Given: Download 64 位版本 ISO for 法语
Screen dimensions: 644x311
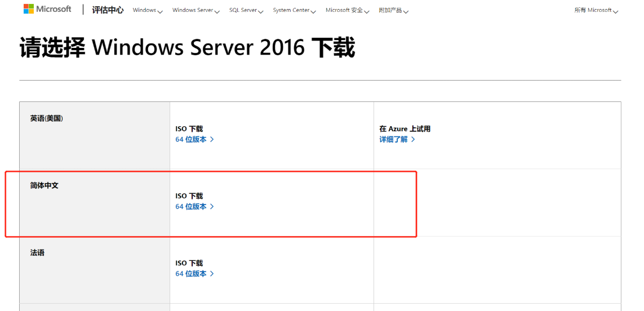Looking at the screenshot, I should tap(195, 274).
